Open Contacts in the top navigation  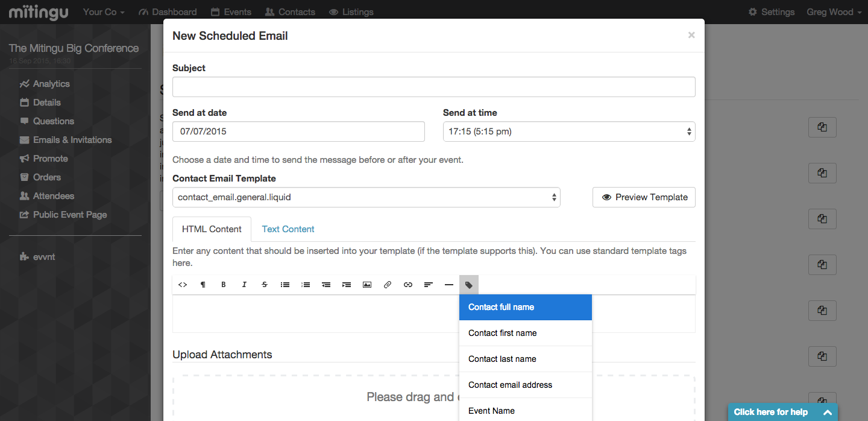coord(290,12)
